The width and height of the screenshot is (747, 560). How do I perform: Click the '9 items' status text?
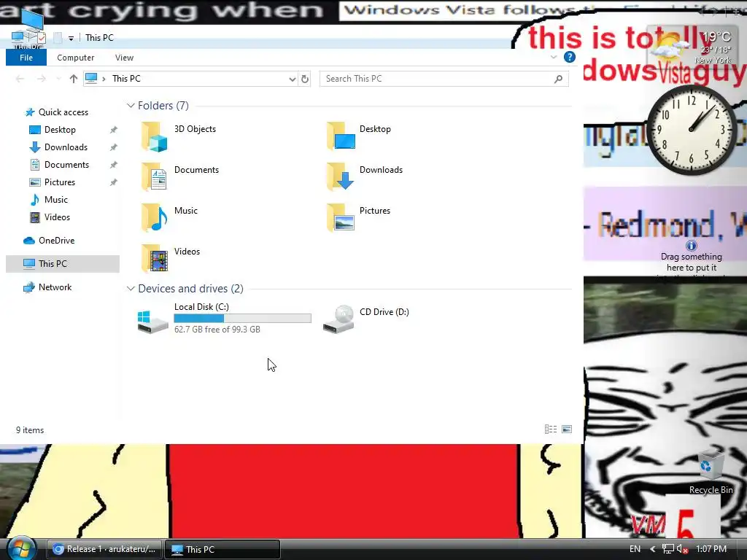(x=30, y=430)
